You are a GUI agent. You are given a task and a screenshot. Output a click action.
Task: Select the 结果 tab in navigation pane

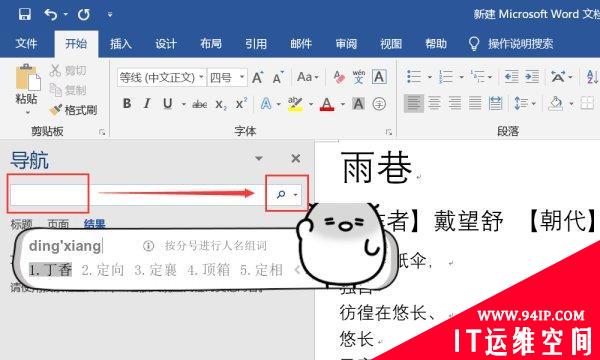tap(95, 224)
